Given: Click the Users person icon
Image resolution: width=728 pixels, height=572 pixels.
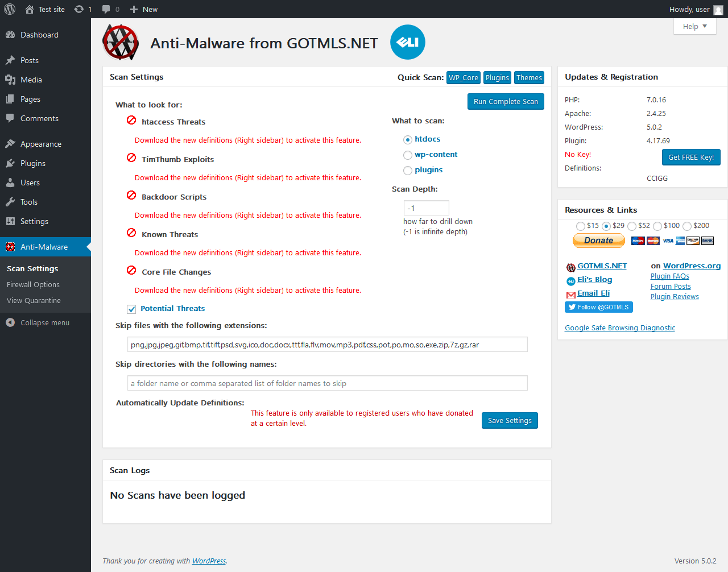Looking at the screenshot, I should click(10, 183).
